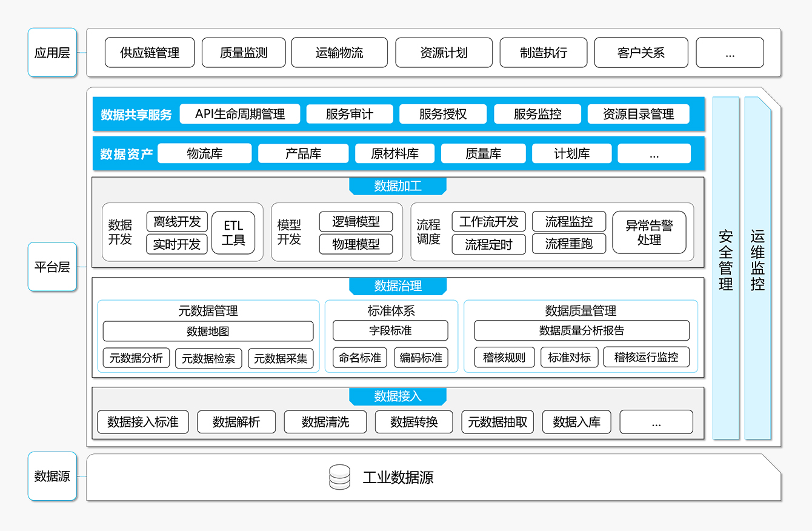Click the 标准体系 group title

391,311
